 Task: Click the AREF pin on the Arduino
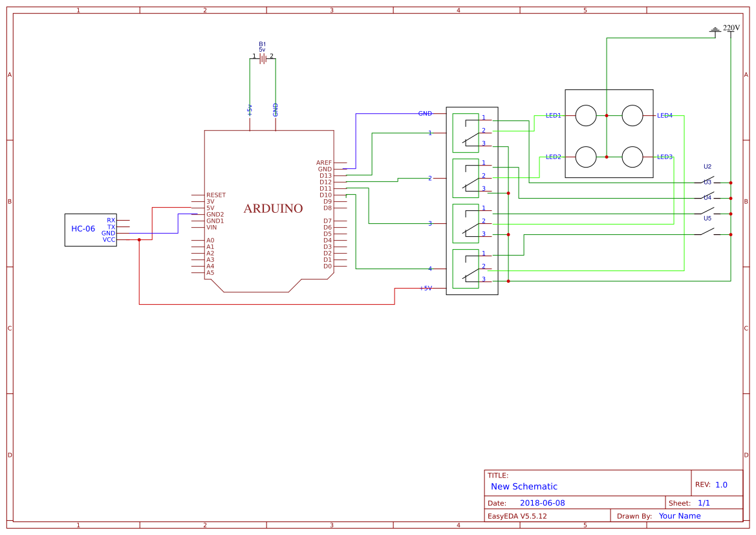(323, 162)
